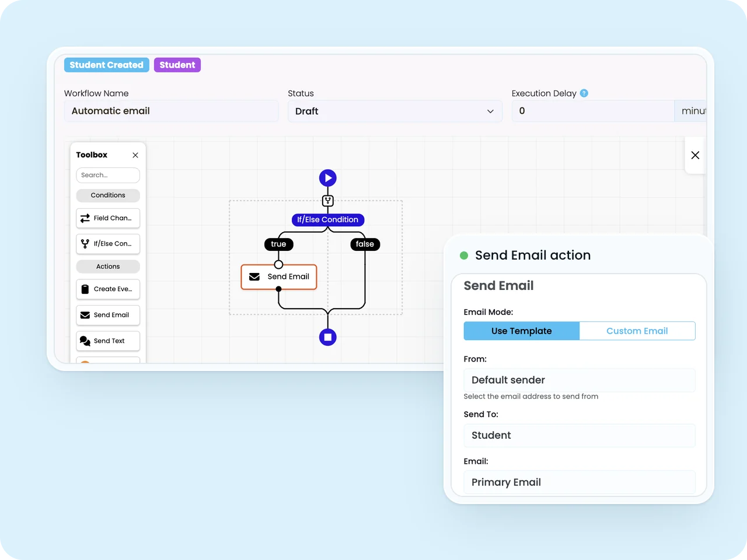Select the Use Template email mode
747x560 pixels.
pos(522,331)
